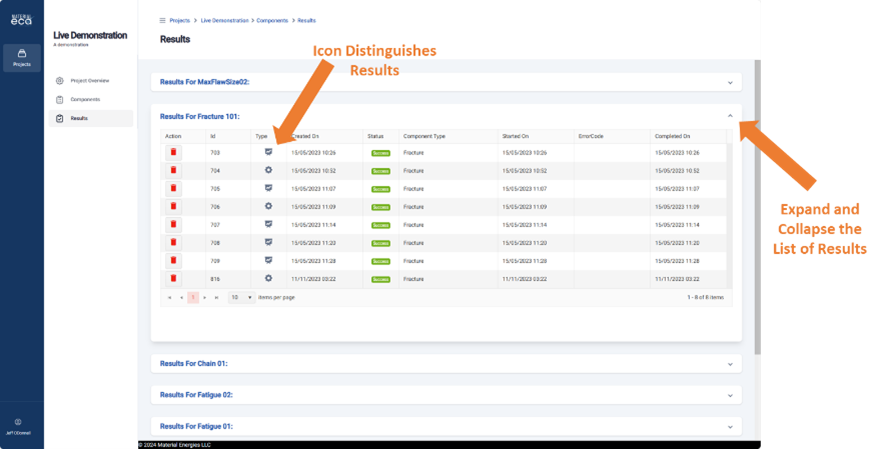Image resolution: width=880 pixels, height=449 pixels.
Task: Go to the next page in the pager
Action: (205, 297)
